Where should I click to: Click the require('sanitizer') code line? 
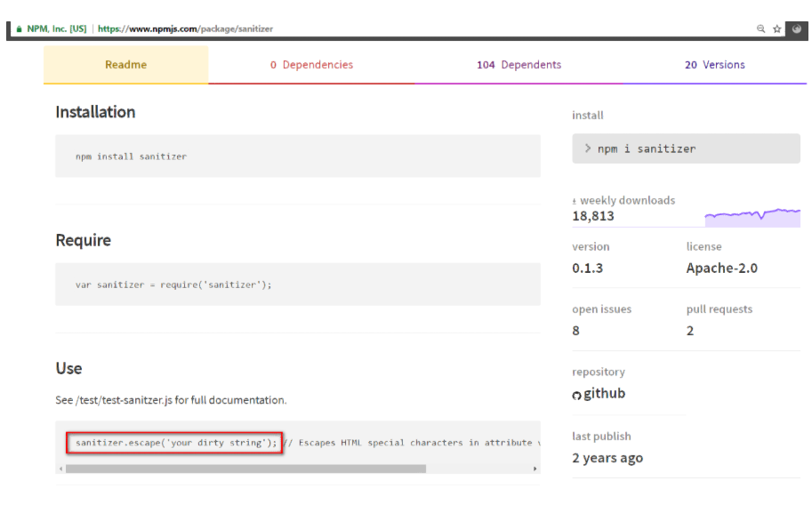(x=173, y=285)
